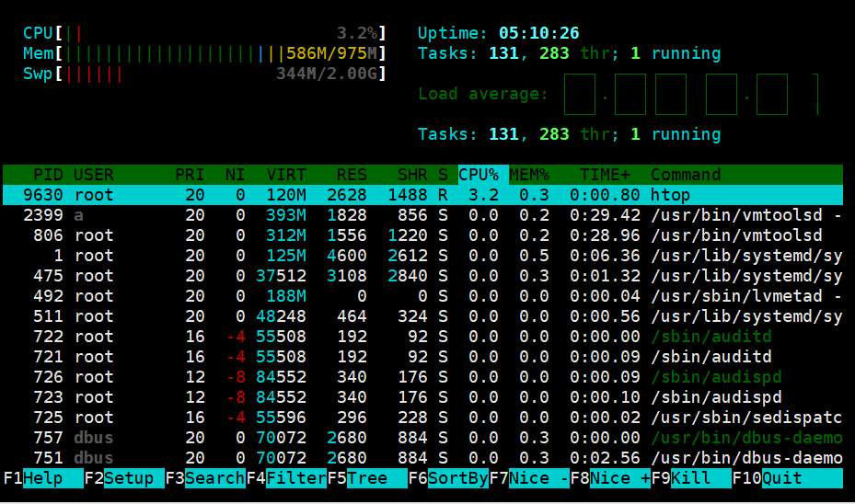Click the Command column header

click(x=686, y=175)
